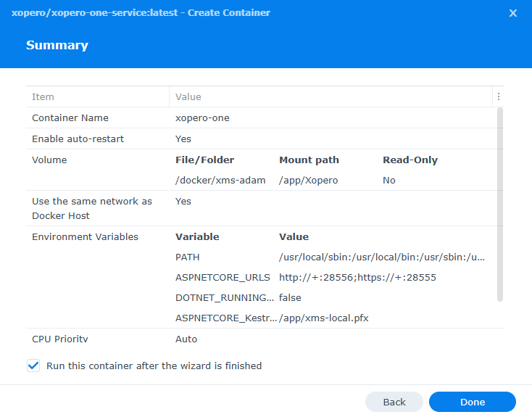Screen dimensions: 532x417
Task: Toggle the 'Run this container after wizard' checkbox
Action: coord(33,366)
